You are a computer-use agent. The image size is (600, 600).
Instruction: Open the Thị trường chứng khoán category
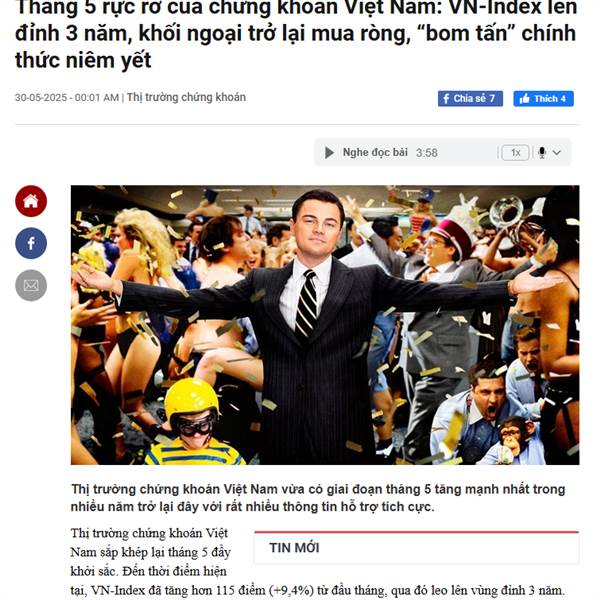point(186,97)
